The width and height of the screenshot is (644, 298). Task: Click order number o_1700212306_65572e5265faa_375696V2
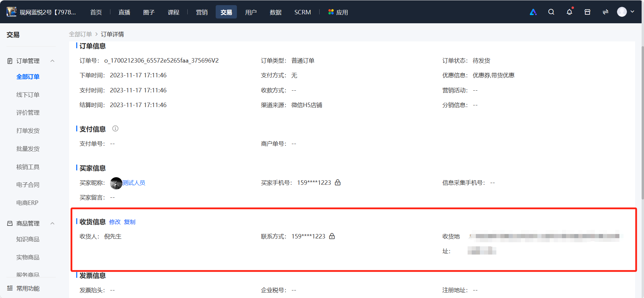pyautogui.click(x=161, y=61)
